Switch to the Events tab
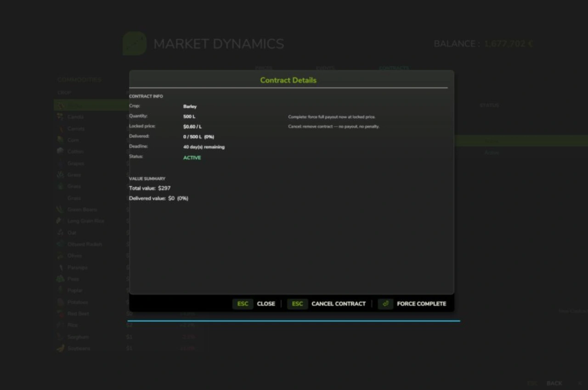Screen dimensions: 588x390 coord(325,68)
